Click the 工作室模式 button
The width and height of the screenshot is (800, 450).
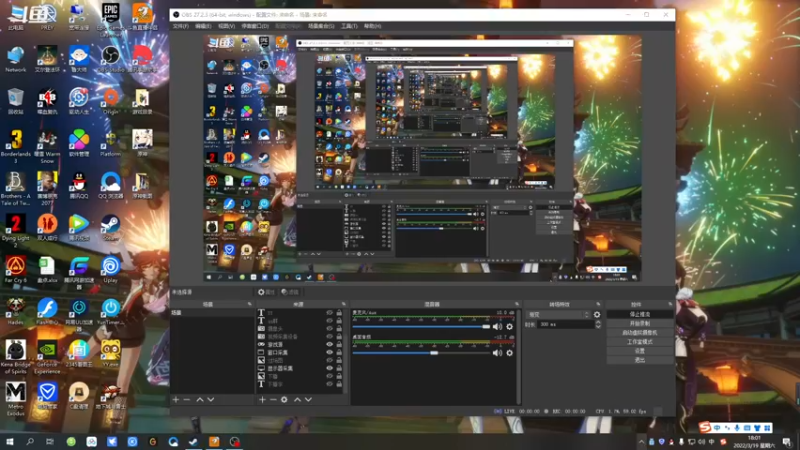pos(640,342)
